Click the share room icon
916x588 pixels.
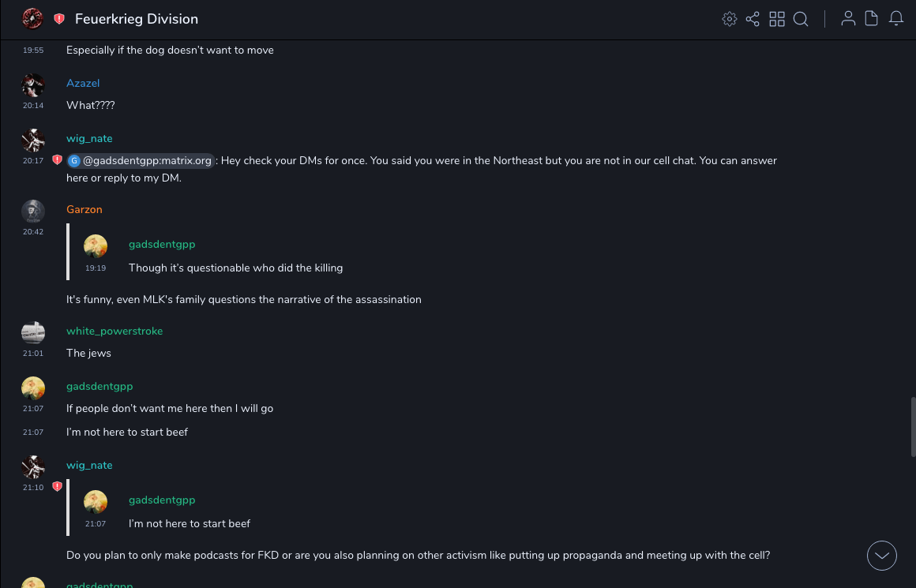point(753,19)
